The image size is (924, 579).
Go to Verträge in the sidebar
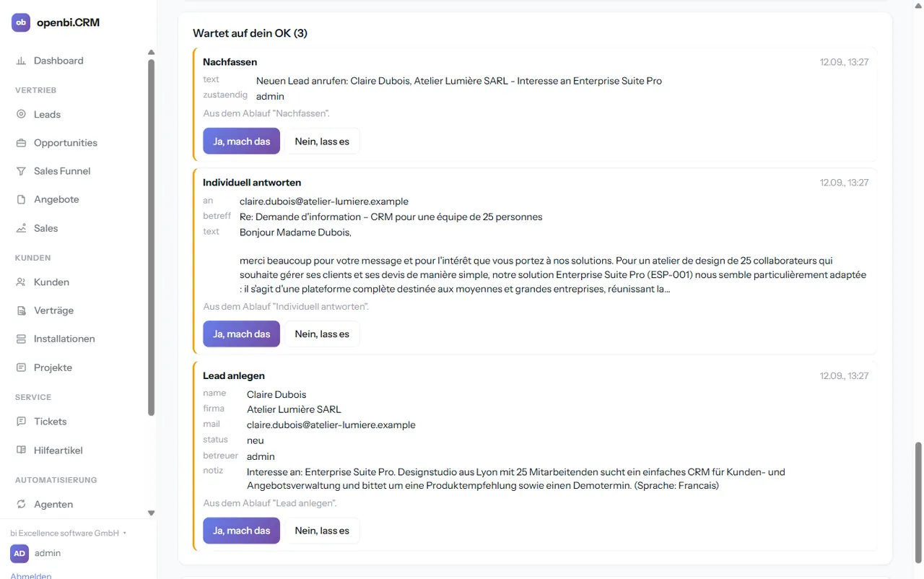click(53, 310)
